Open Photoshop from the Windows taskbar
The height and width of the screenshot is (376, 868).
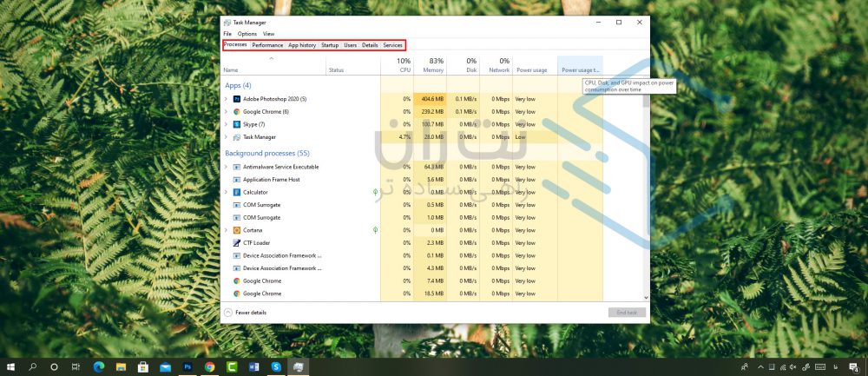(187, 367)
